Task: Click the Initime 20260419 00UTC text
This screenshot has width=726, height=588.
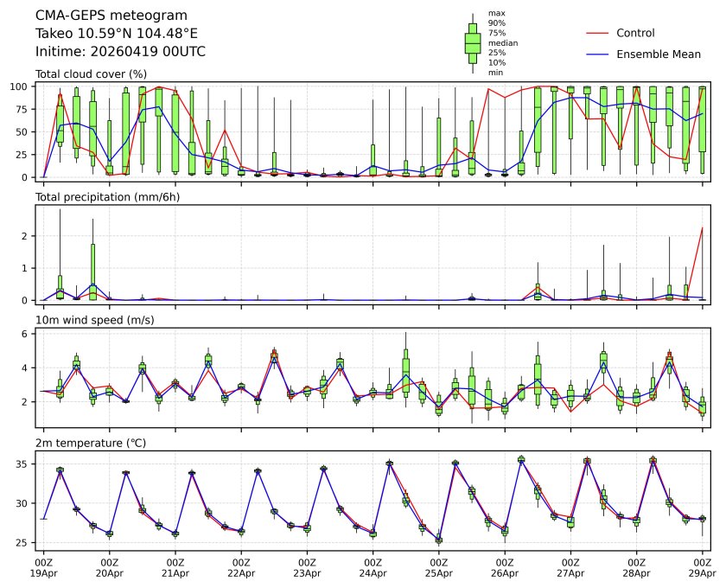Action: [x=120, y=52]
